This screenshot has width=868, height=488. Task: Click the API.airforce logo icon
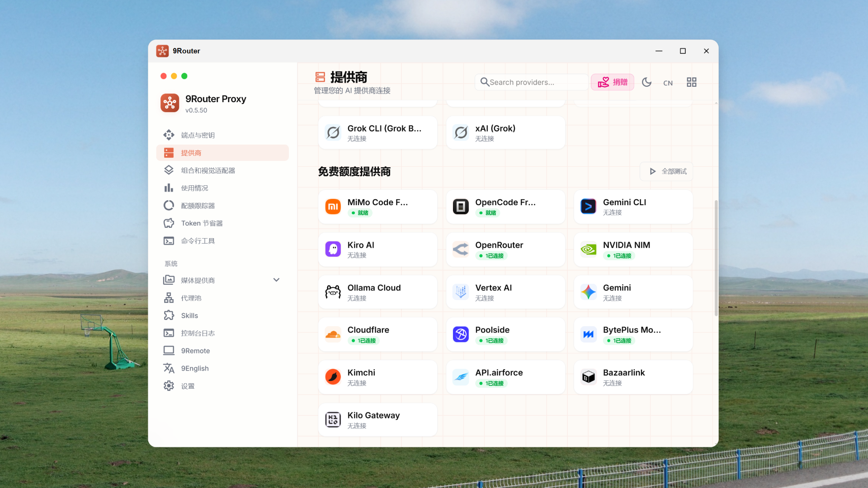click(461, 377)
